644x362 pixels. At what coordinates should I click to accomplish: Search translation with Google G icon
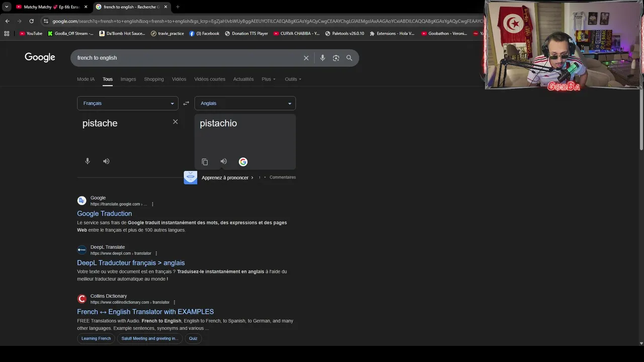243,161
